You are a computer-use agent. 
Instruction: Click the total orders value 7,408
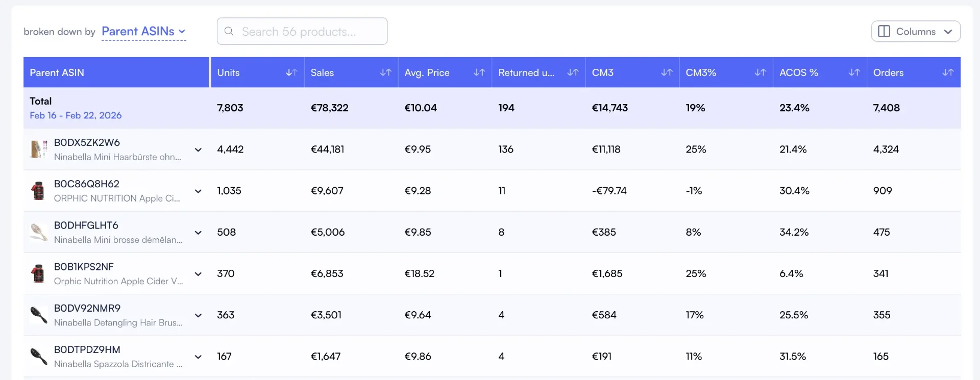[887, 108]
